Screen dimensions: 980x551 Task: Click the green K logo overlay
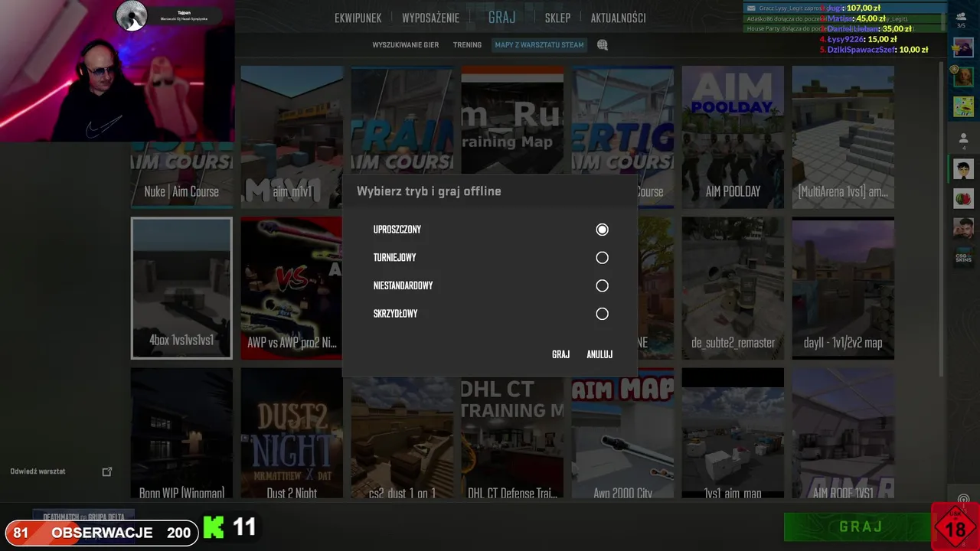click(x=214, y=527)
